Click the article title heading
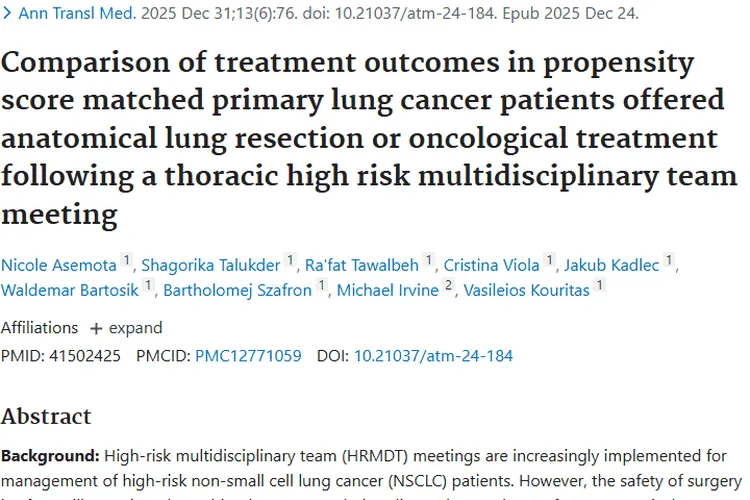This screenshot has height=500, width=750. coord(362,138)
